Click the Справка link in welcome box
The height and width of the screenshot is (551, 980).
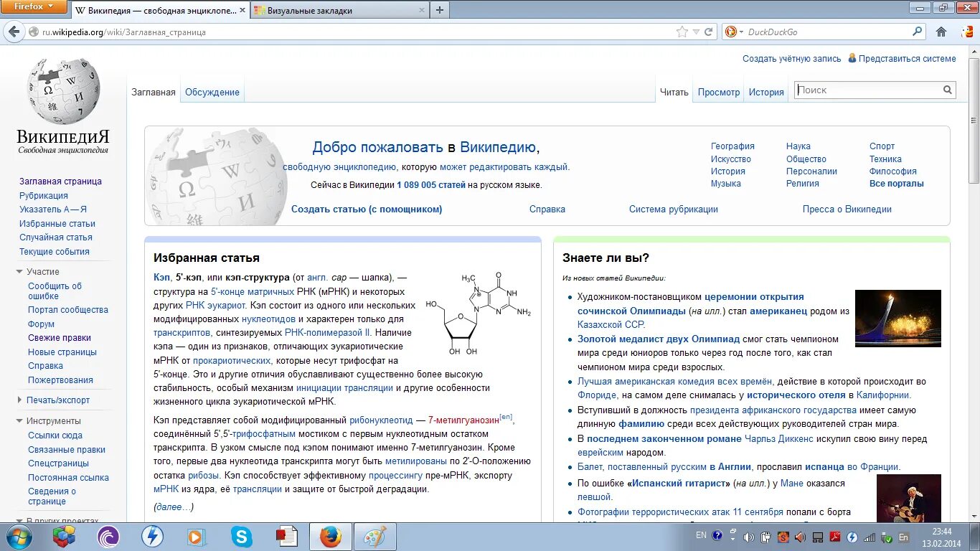click(x=547, y=209)
